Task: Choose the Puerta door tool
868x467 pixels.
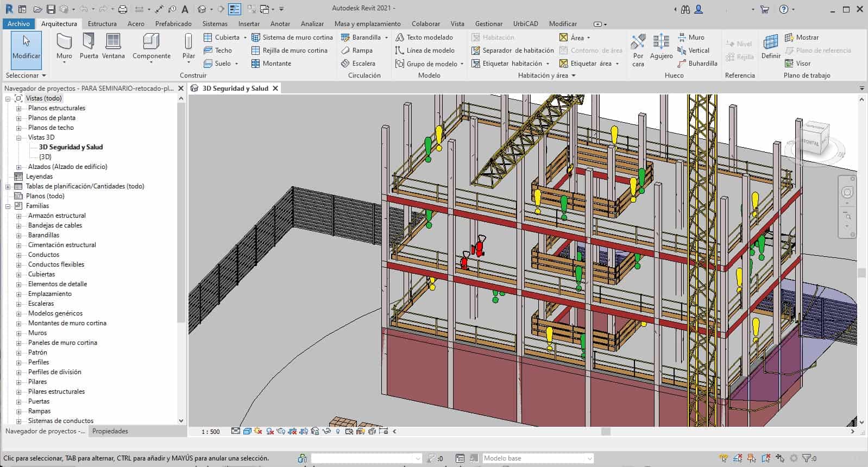Action: coord(89,47)
